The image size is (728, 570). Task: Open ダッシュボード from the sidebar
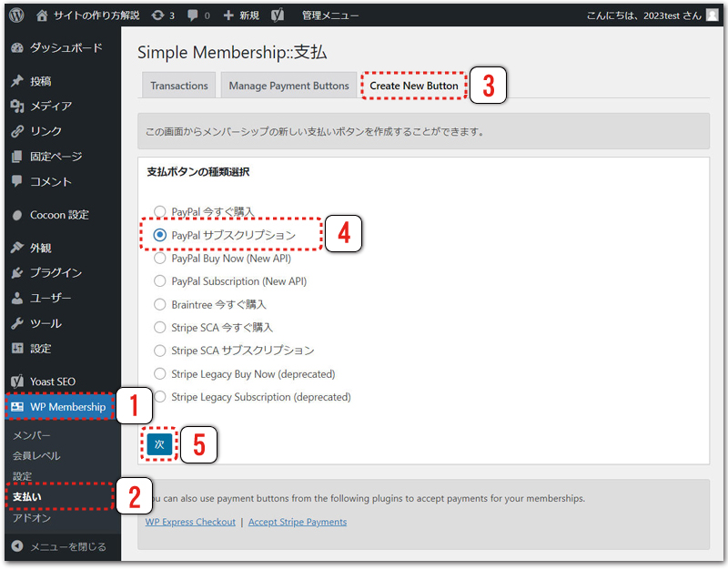pos(65,47)
